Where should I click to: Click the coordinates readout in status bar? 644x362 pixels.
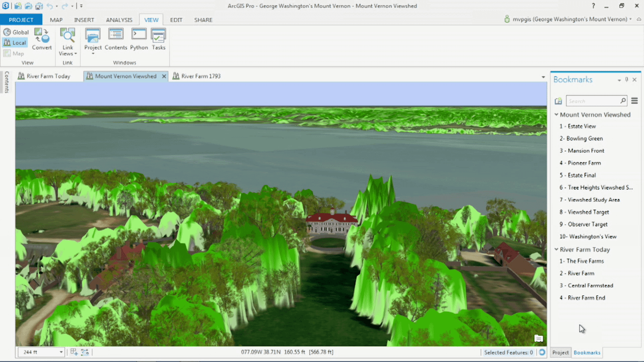tap(287, 352)
